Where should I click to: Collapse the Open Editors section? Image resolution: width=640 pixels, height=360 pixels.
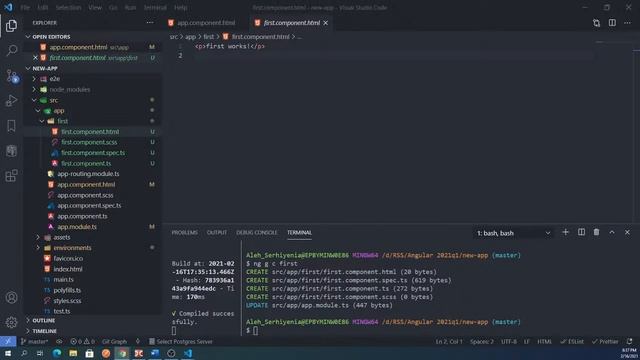(28, 37)
